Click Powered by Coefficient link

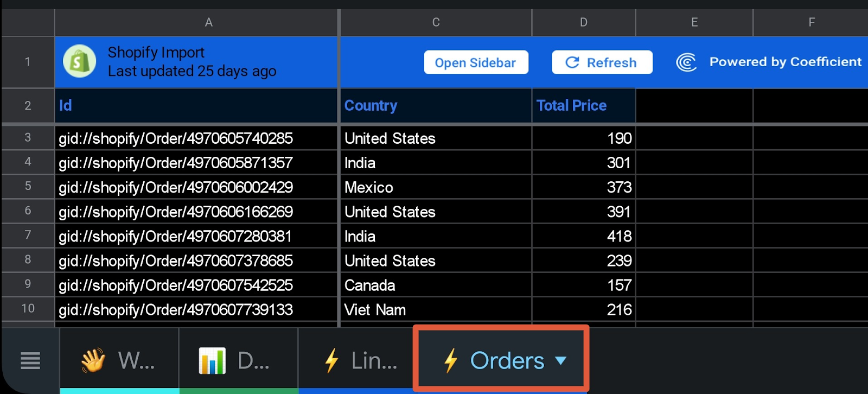click(785, 62)
